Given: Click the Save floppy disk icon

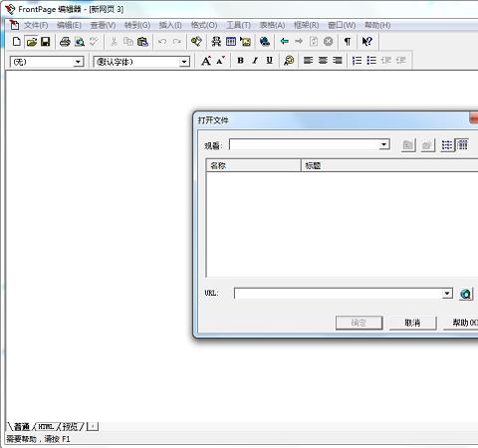Looking at the screenshot, I should coord(45,42).
